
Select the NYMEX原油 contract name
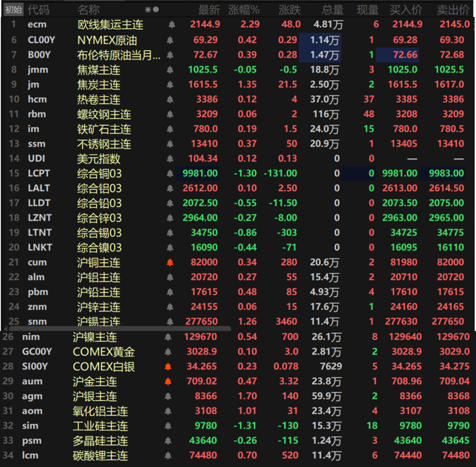click(x=106, y=40)
